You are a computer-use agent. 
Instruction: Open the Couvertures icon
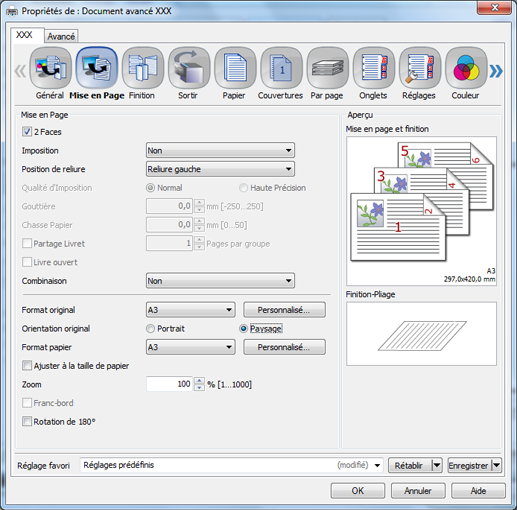[281, 68]
